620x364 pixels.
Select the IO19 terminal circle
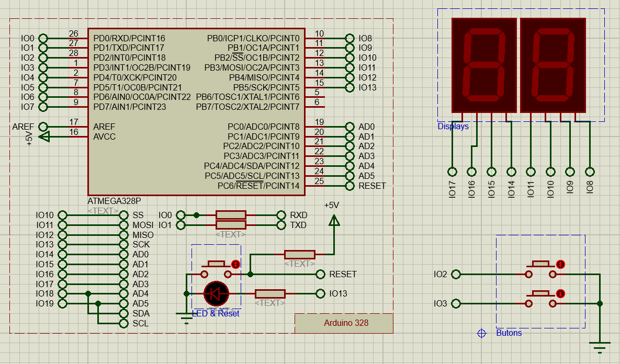coord(62,303)
